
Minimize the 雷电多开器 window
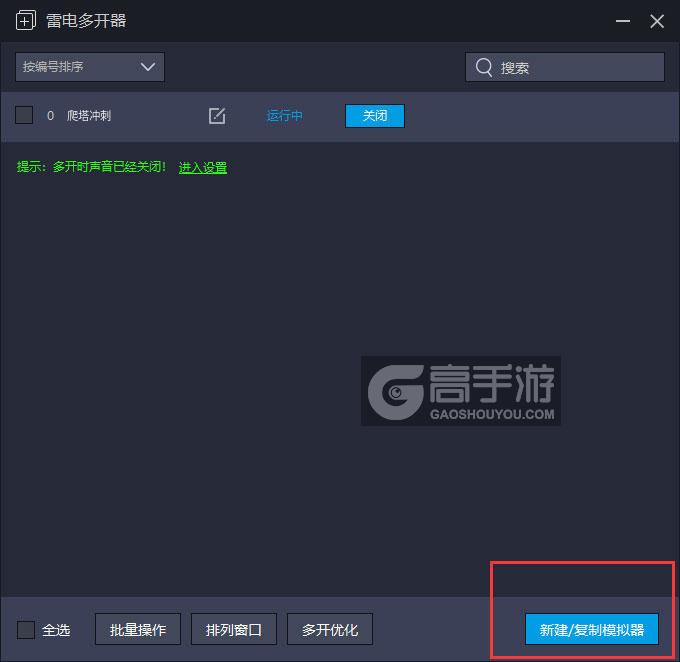coord(623,21)
